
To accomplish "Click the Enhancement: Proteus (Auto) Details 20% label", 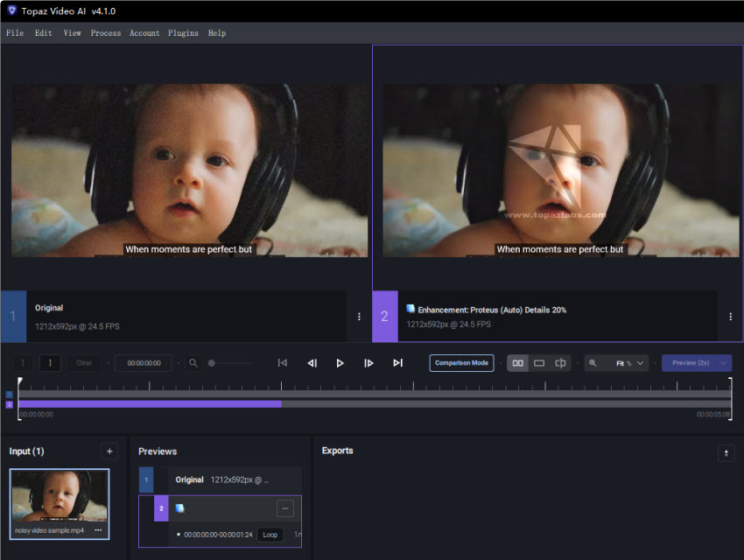I will (x=492, y=310).
